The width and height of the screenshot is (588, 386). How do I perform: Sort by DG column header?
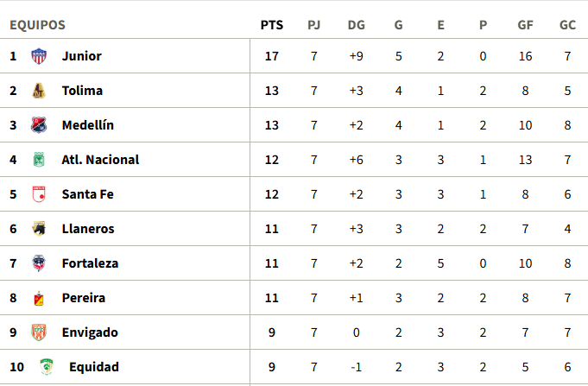[357, 25]
